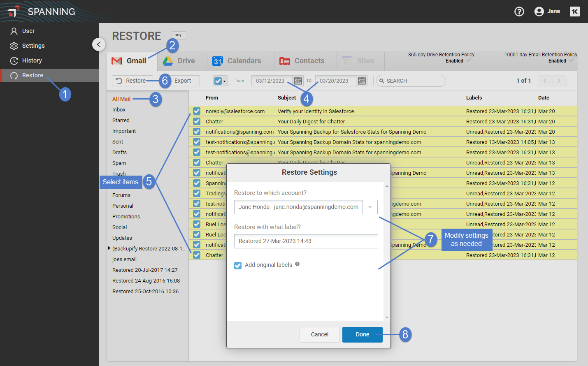Switch to the Contacts tab

pyautogui.click(x=305, y=61)
